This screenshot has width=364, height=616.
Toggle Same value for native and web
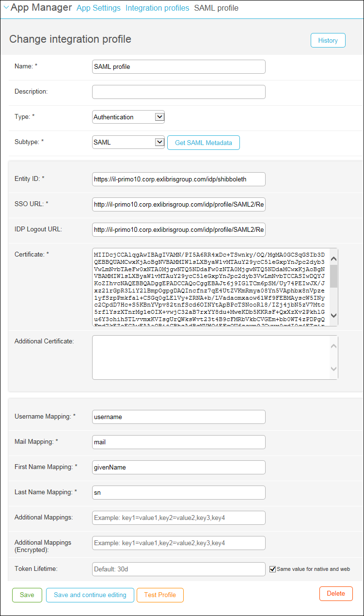(x=272, y=569)
